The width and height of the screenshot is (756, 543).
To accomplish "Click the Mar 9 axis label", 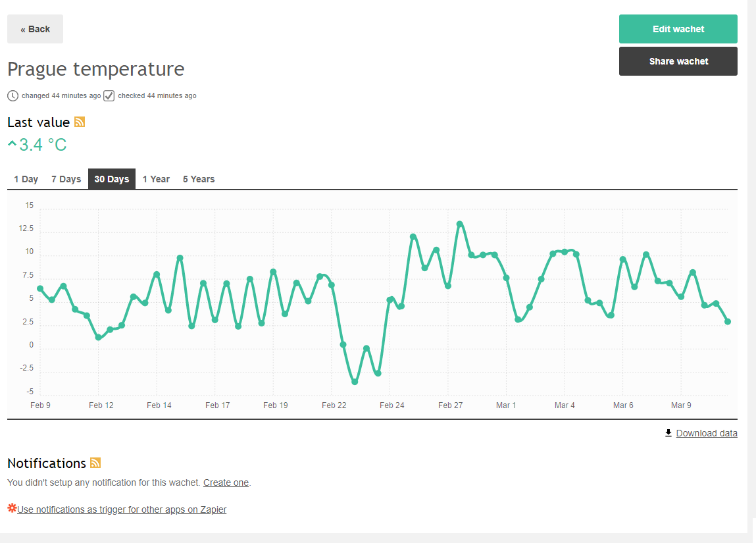I will coord(681,405).
